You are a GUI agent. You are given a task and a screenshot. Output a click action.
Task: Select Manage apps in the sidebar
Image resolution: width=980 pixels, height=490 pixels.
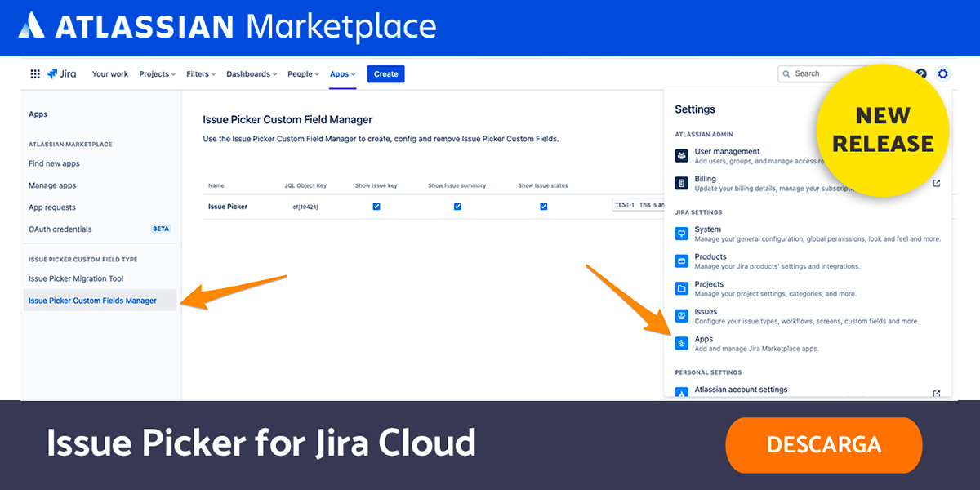click(x=52, y=185)
